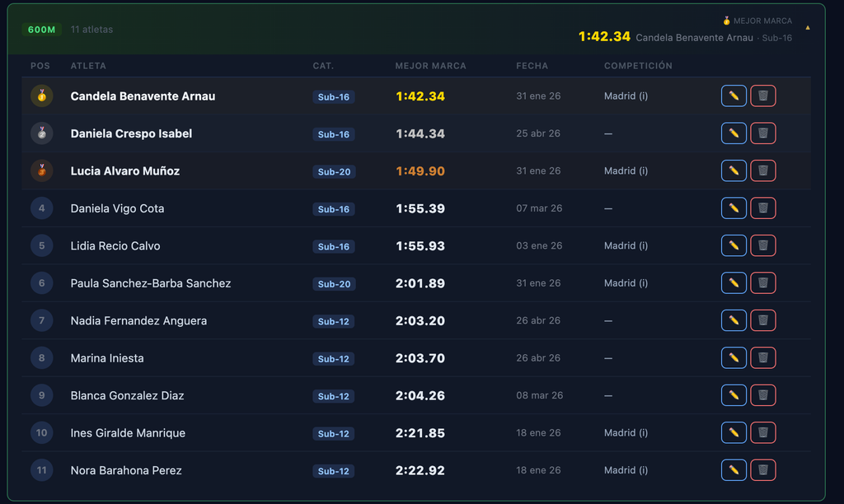The height and width of the screenshot is (504, 844).
Task: Open Candela Benavente Arnau name in best mark header
Action: 694,38
